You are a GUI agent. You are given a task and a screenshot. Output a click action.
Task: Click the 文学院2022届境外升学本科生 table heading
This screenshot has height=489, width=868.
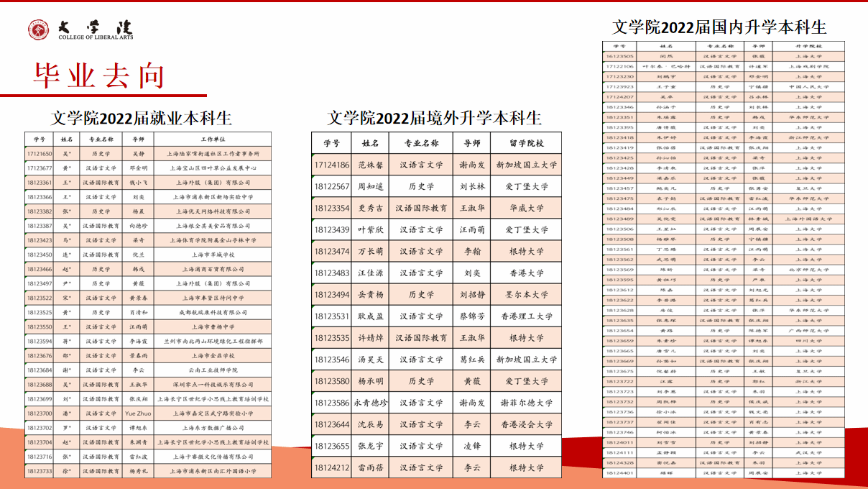(x=434, y=118)
